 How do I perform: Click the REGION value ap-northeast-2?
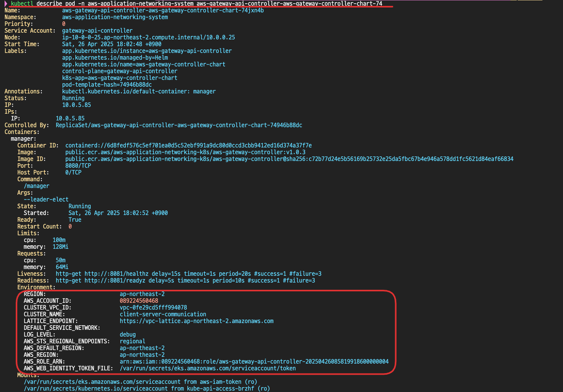tap(142, 294)
